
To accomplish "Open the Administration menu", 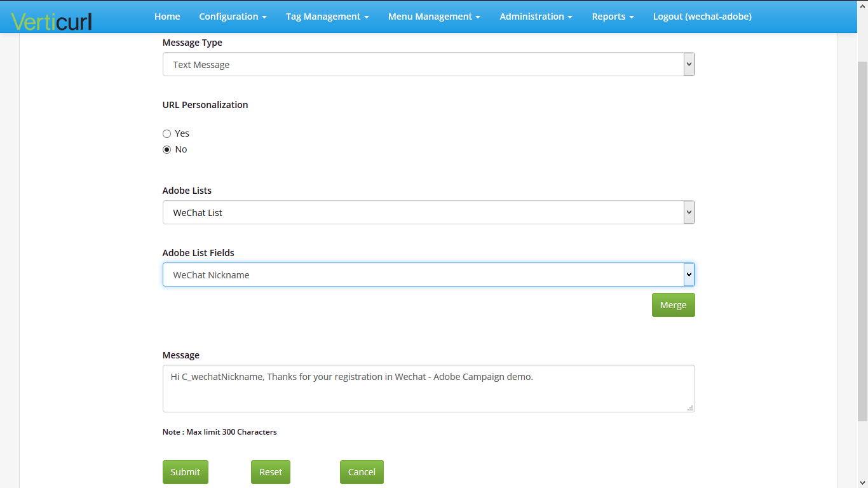I will (x=536, y=16).
